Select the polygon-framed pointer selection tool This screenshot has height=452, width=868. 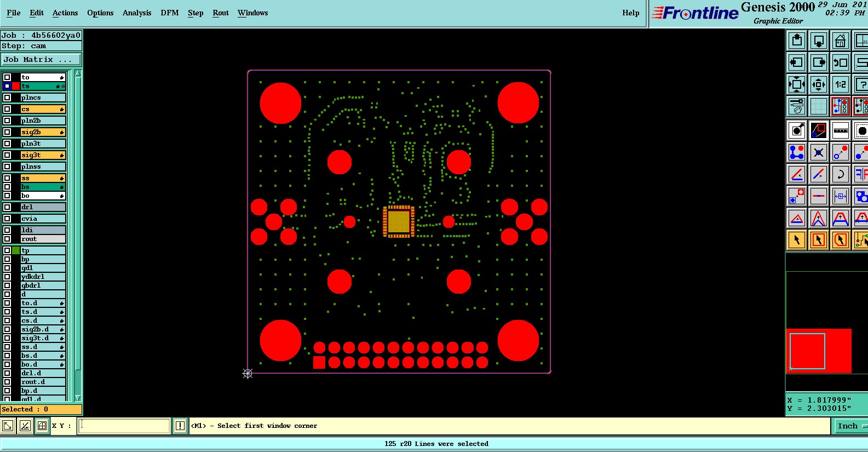[841, 240]
